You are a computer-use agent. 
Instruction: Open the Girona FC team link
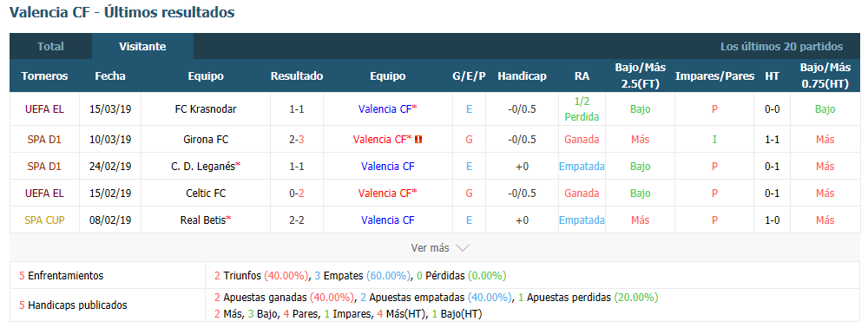[206, 140]
